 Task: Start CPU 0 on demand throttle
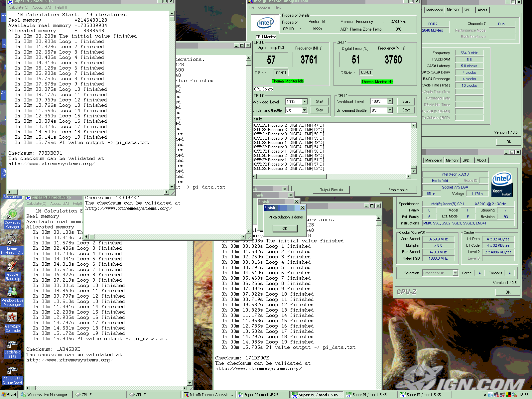point(320,110)
